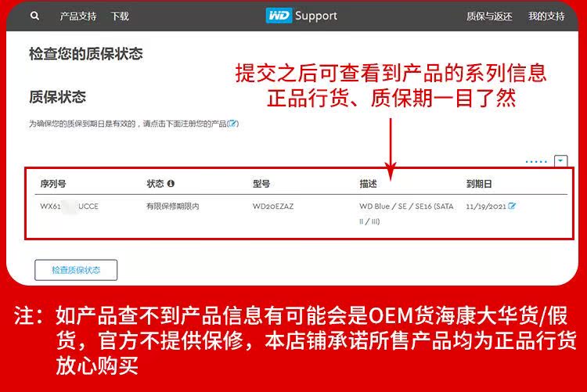
Task: Click the 检查您的质保状态 page heading
Action: point(86,53)
